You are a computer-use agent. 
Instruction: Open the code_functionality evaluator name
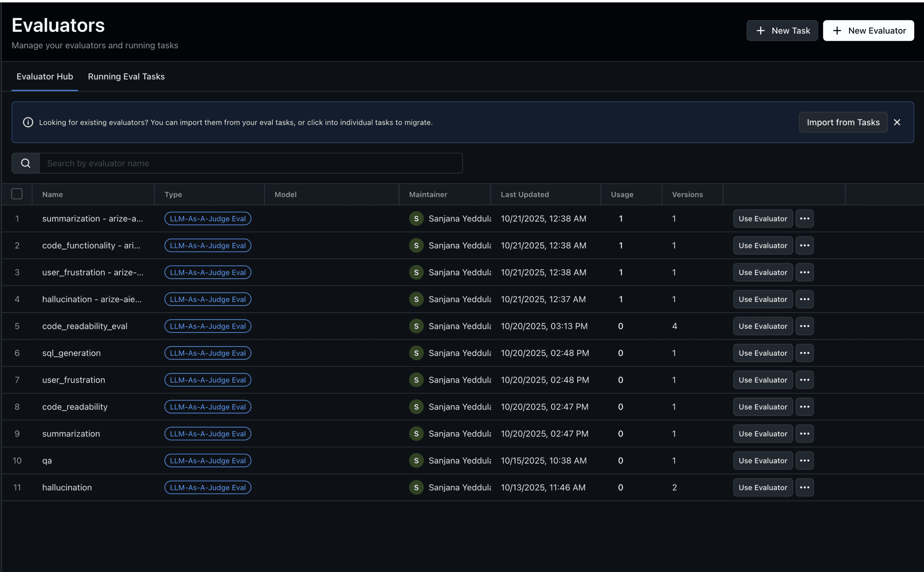(91, 246)
